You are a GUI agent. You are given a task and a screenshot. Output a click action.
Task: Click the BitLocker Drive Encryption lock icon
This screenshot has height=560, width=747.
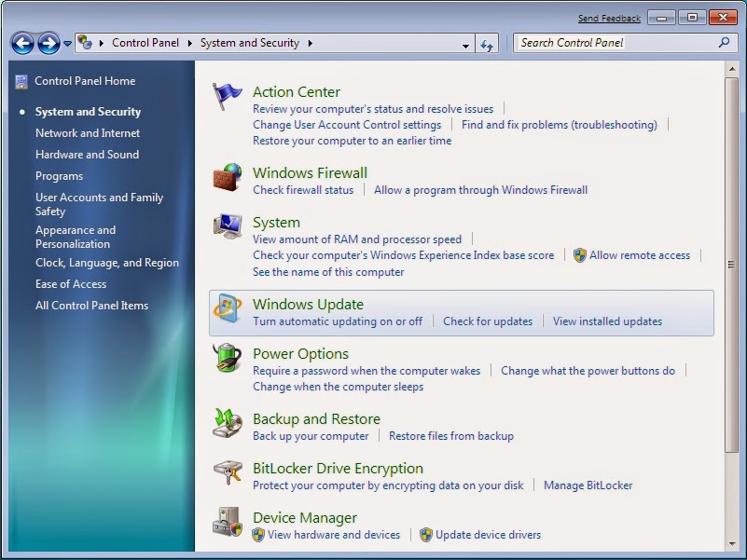(227, 472)
